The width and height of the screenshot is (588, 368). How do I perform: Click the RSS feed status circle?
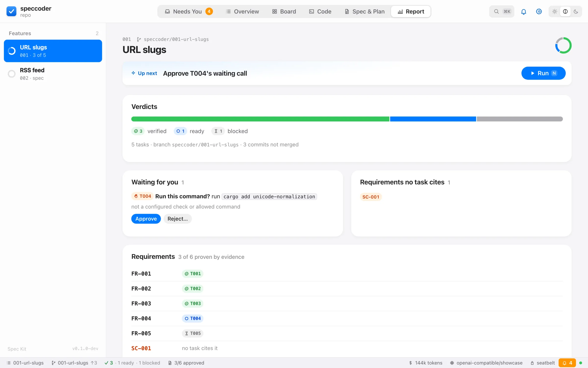pos(12,74)
